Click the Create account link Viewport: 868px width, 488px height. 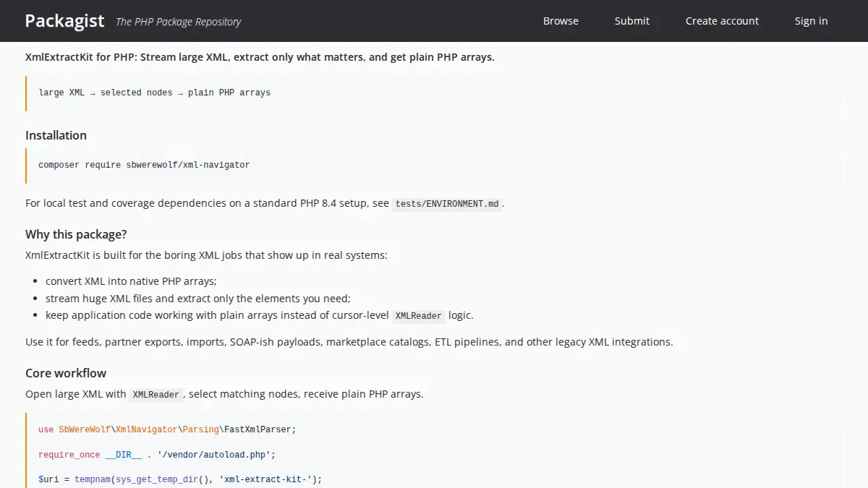pos(722,21)
